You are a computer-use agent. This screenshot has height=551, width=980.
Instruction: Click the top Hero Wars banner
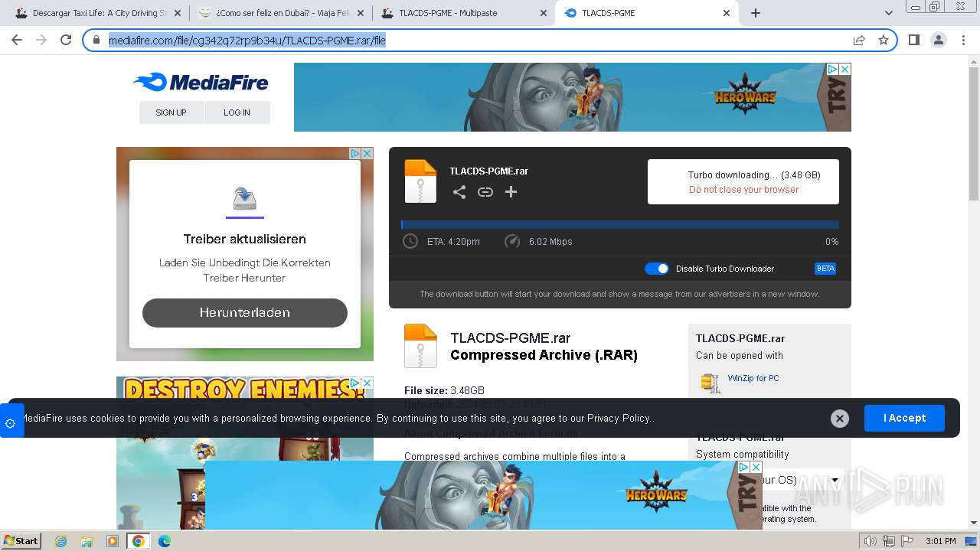point(573,97)
